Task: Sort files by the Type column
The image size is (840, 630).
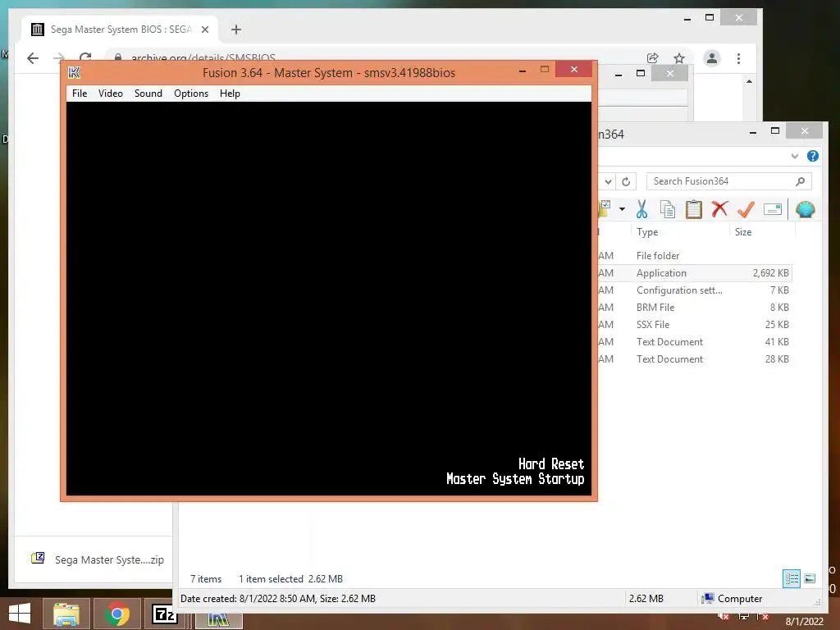Action: pos(647,232)
